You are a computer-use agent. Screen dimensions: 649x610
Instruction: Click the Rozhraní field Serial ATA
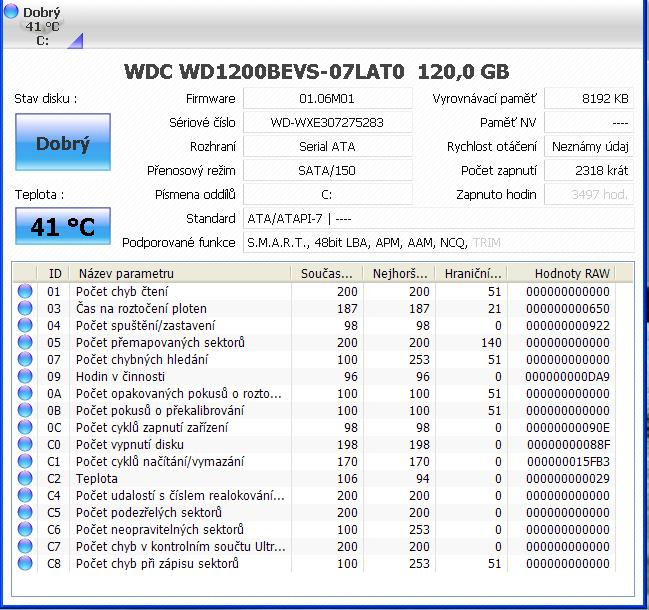pyautogui.click(x=327, y=146)
